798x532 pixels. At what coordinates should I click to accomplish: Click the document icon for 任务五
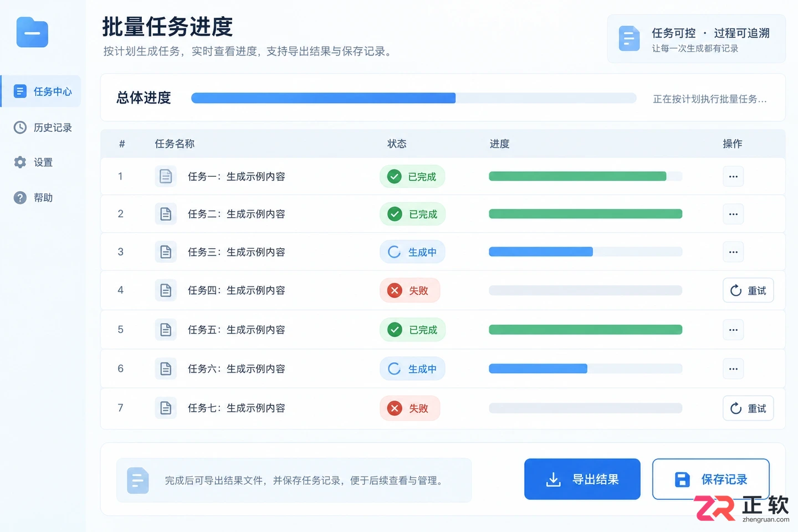coord(166,330)
